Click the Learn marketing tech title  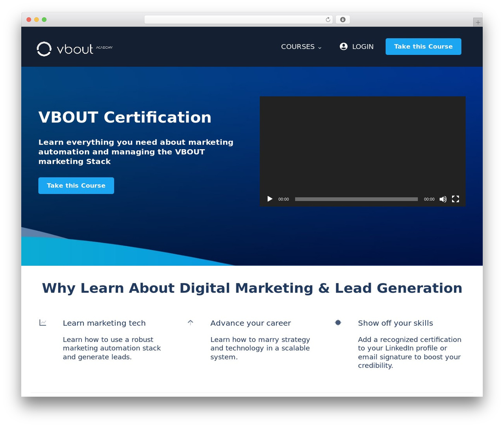pos(104,323)
